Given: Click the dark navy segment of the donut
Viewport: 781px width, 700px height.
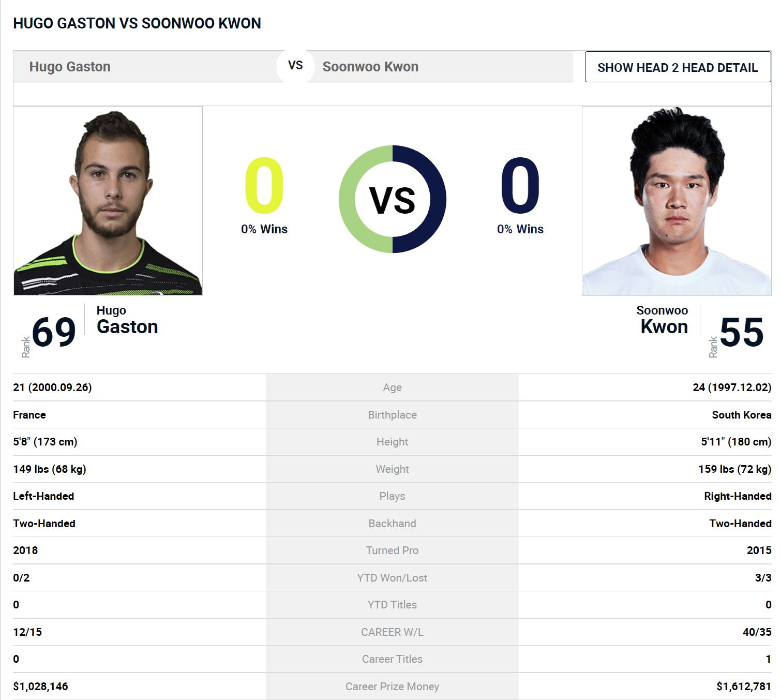Looking at the screenshot, I should tap(438, 199).
